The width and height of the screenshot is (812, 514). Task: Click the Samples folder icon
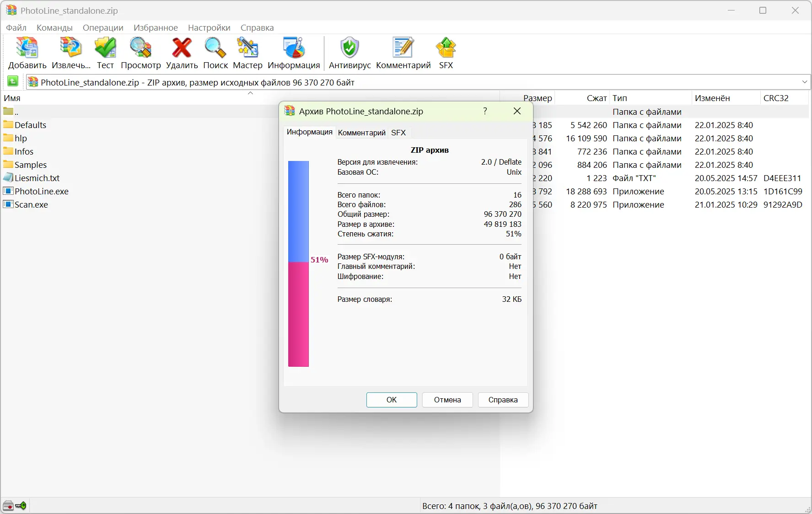8,164
